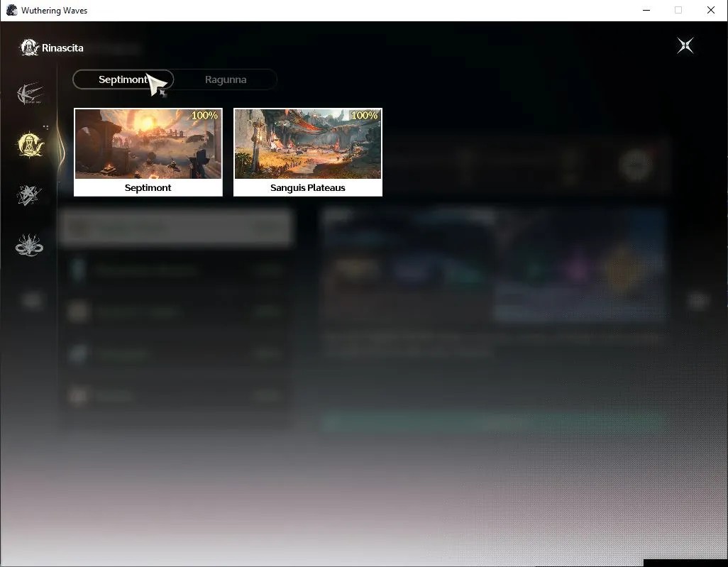The image size is (728, 567).
Task: Close the panel with the X-shaped star icon
Action: tap(685, 45)
